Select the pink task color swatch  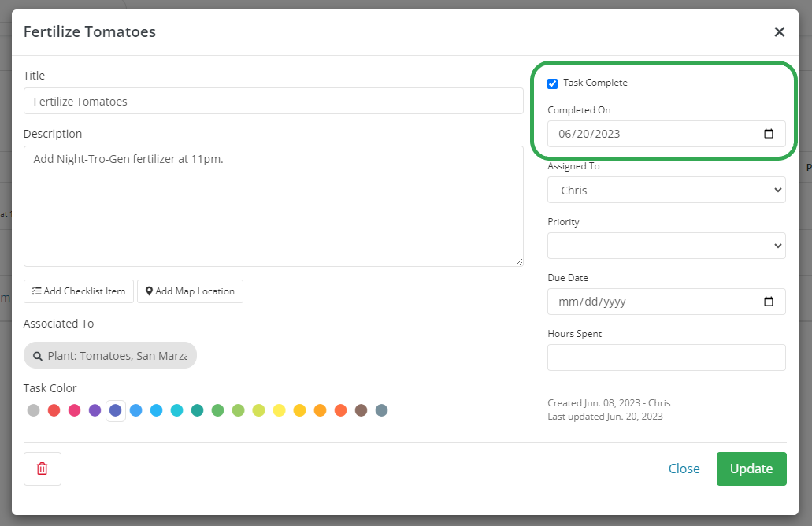click(74, 410)
